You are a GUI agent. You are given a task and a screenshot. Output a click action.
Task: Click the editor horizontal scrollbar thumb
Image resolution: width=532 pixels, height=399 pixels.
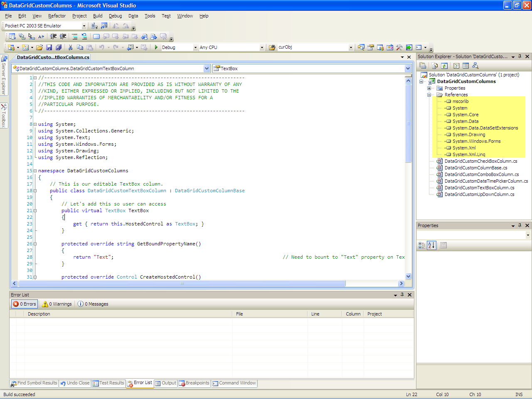pyautogui.click(x=182, y=284)
